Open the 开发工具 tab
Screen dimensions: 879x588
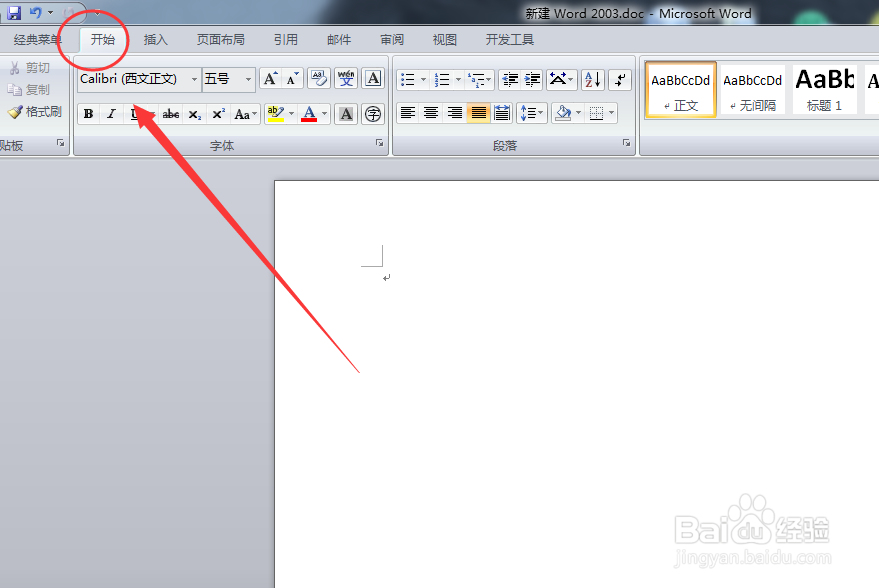coord(510,40)
